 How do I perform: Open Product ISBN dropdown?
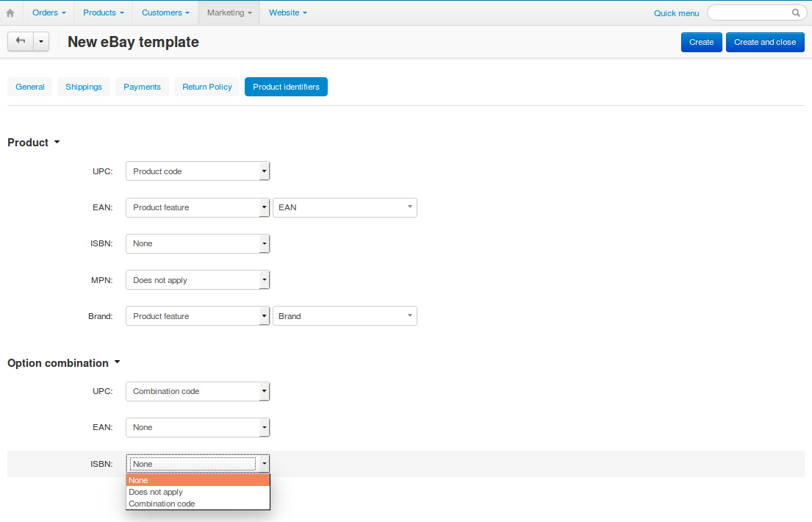pos(198,243)
